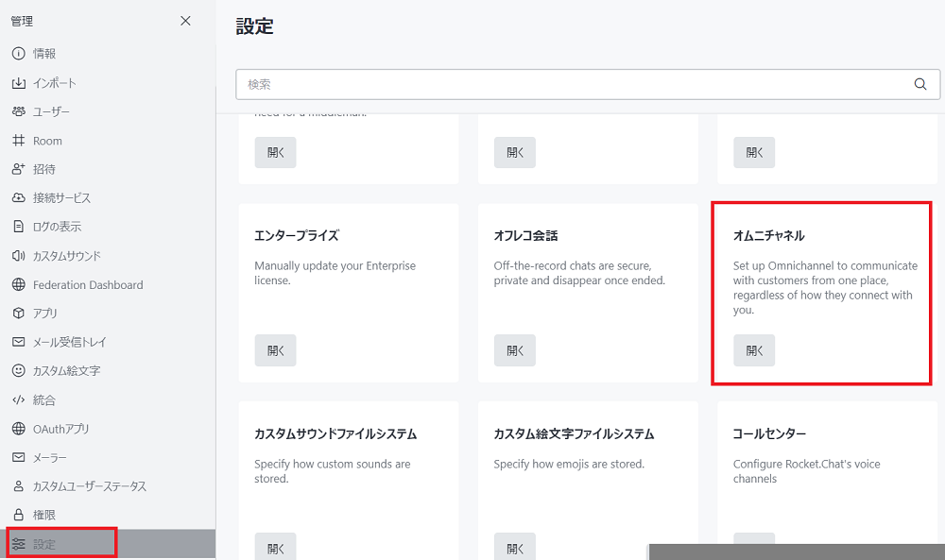Click the hash icon beside Room
The image size is (945, 560).
18,141
